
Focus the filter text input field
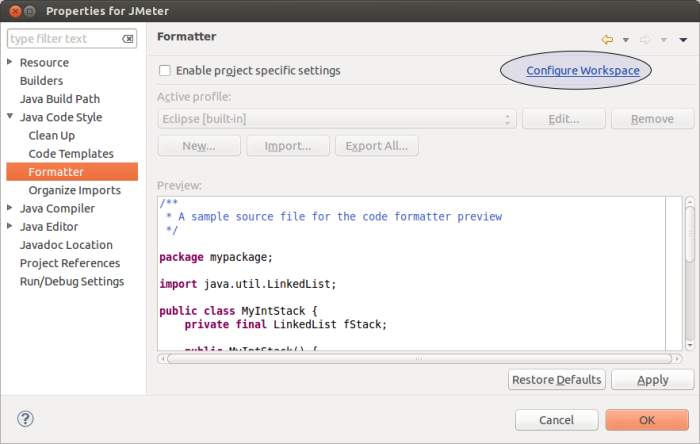[x=64, y=39]
